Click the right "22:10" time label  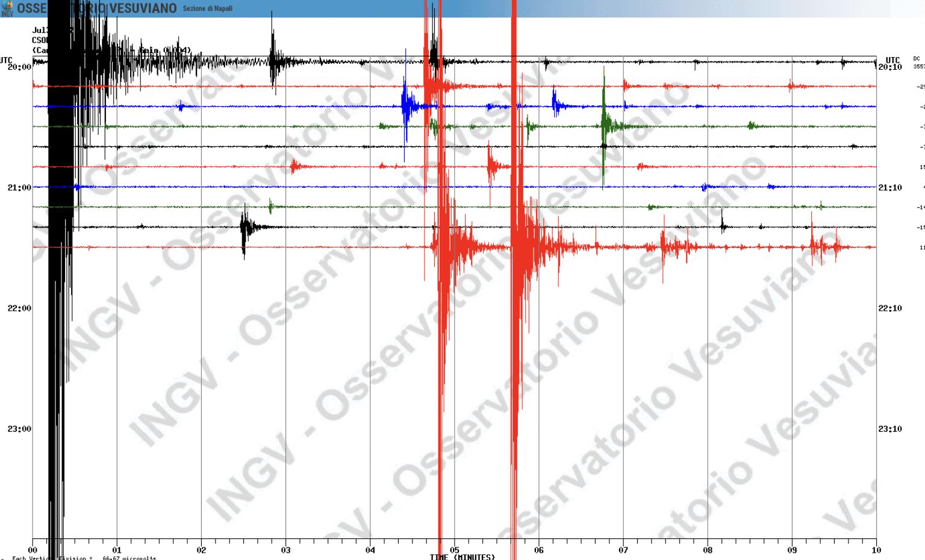890,308
